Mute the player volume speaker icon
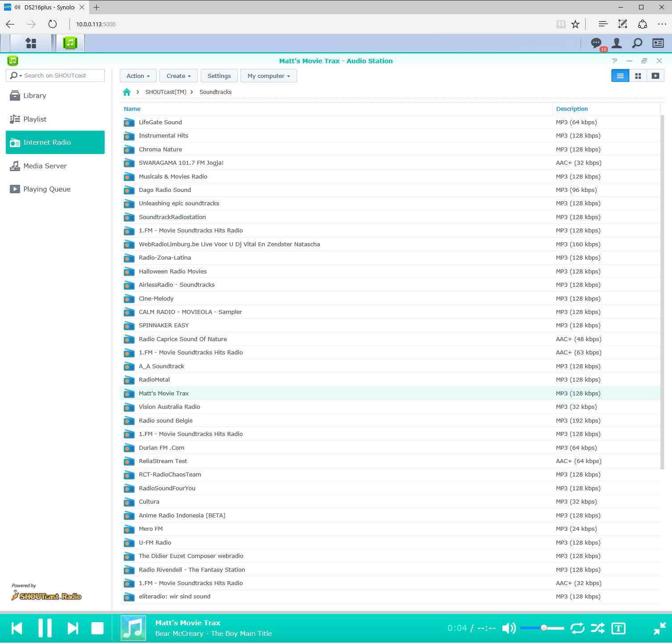The width and height of the screenshot is (672, 643). click(x=509, y=628)
